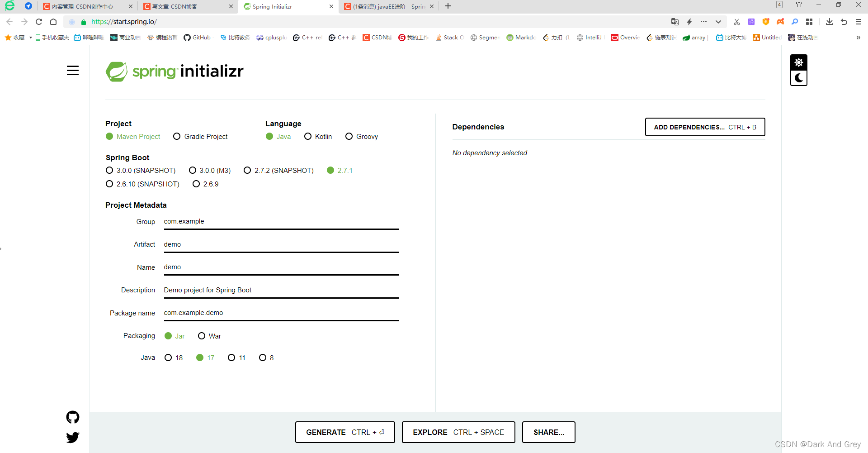This screenshot has width=868, height=453.
Task: Click the star favorites icon
Action: pos(8,38)
